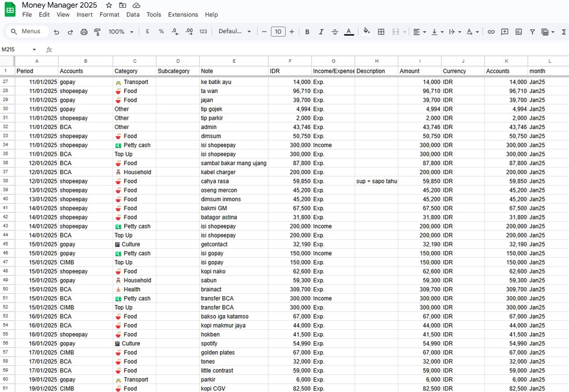
Task: Click the Undo icon
Action: [x=56, y=32]
